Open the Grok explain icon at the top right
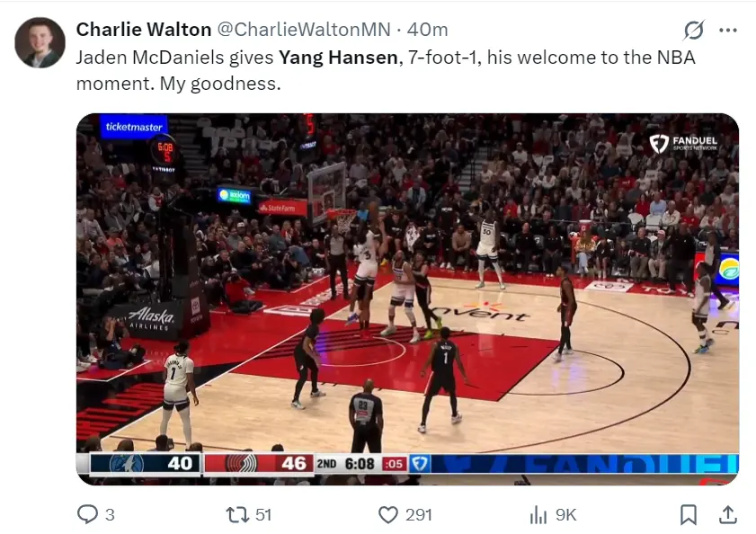 pos(694,30)
